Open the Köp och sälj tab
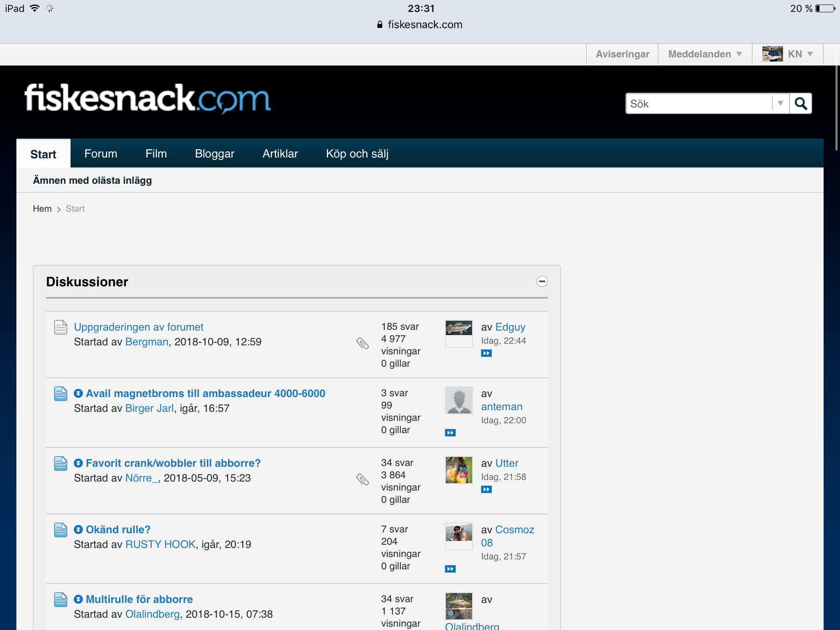The image size is (840, 630). (x=357, y=154)
